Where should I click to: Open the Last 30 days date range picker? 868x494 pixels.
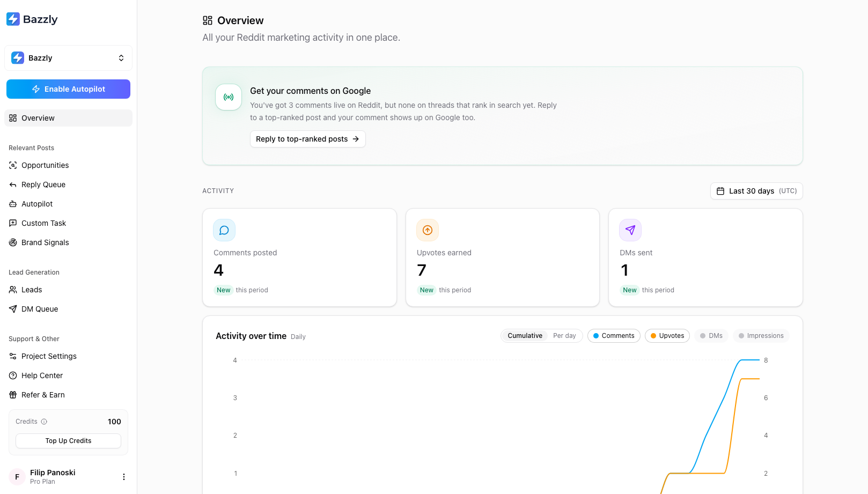pos(756,191)
